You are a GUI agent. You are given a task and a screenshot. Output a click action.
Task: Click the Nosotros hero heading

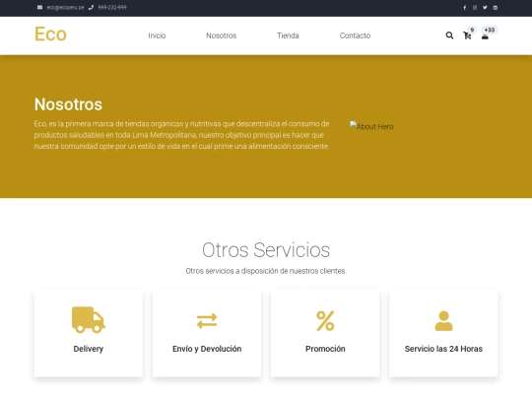(68, 104)
